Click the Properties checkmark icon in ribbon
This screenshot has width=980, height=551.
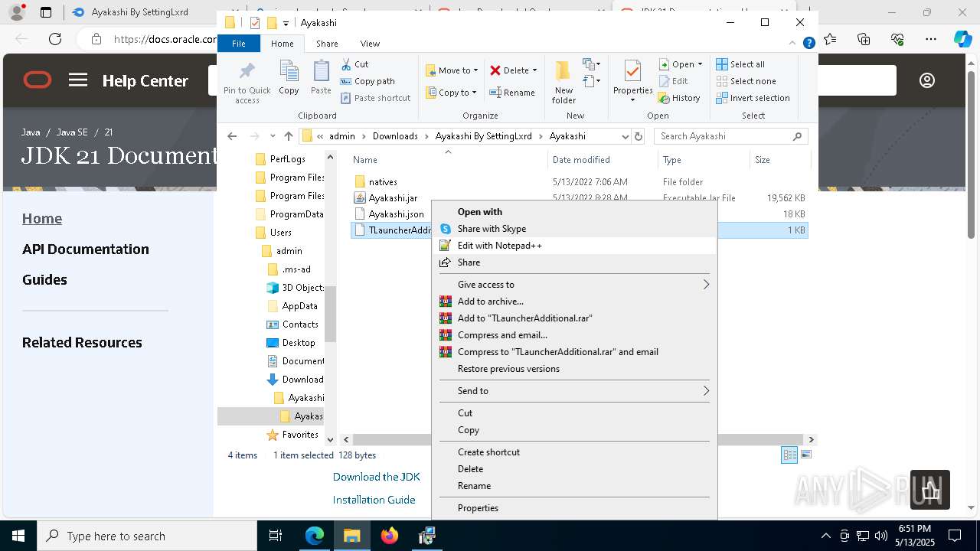tap(632, 71)
